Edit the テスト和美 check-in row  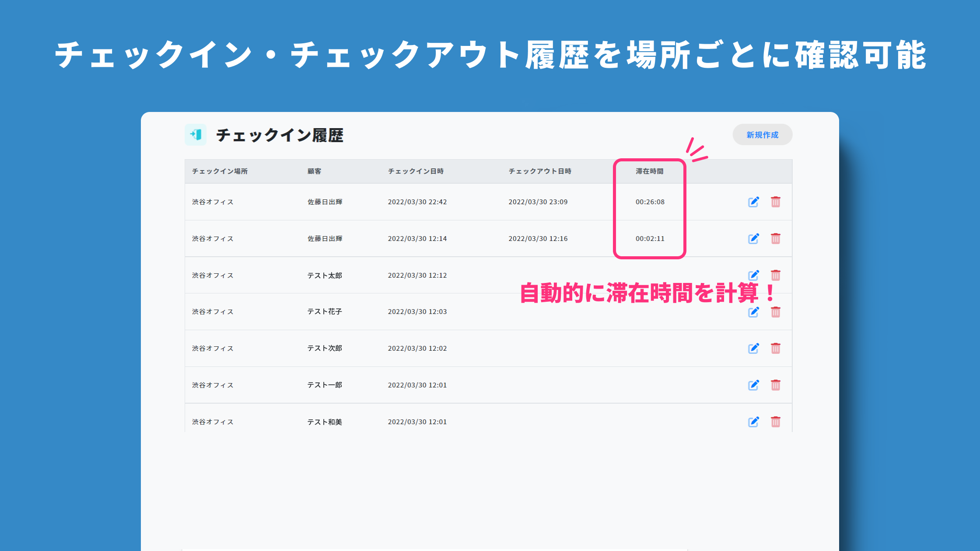point(753,422)
